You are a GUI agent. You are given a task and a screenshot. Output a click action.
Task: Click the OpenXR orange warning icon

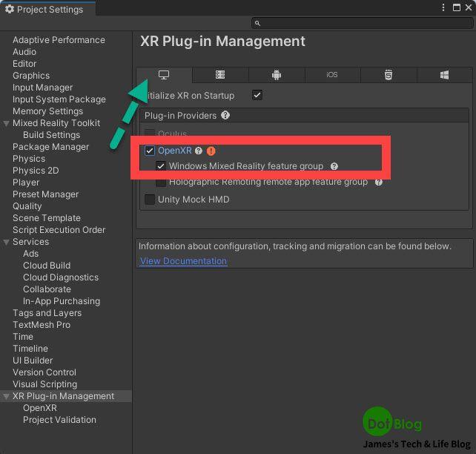(x=211, y=151)
